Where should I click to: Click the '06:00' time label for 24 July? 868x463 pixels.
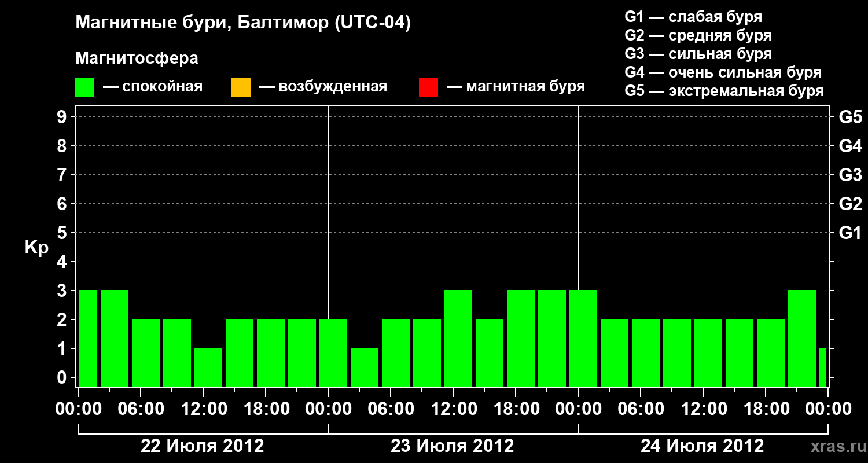(x=641, y=409)
